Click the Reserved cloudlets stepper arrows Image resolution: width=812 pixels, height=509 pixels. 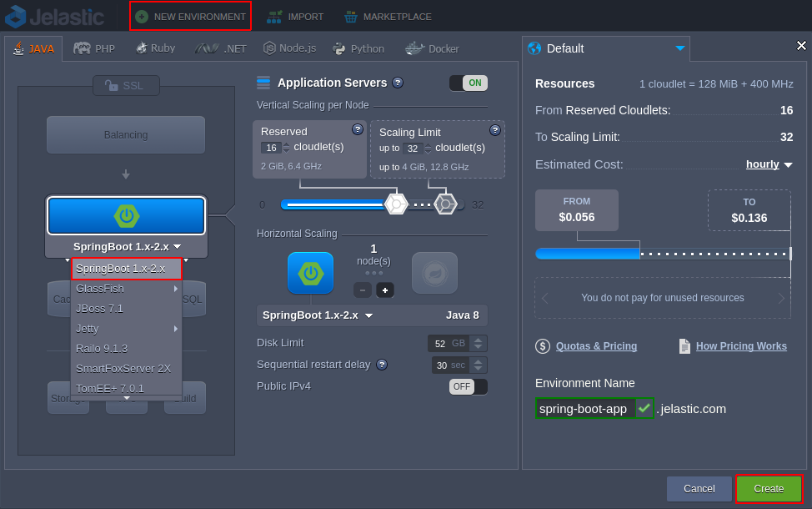click(287, 148)
